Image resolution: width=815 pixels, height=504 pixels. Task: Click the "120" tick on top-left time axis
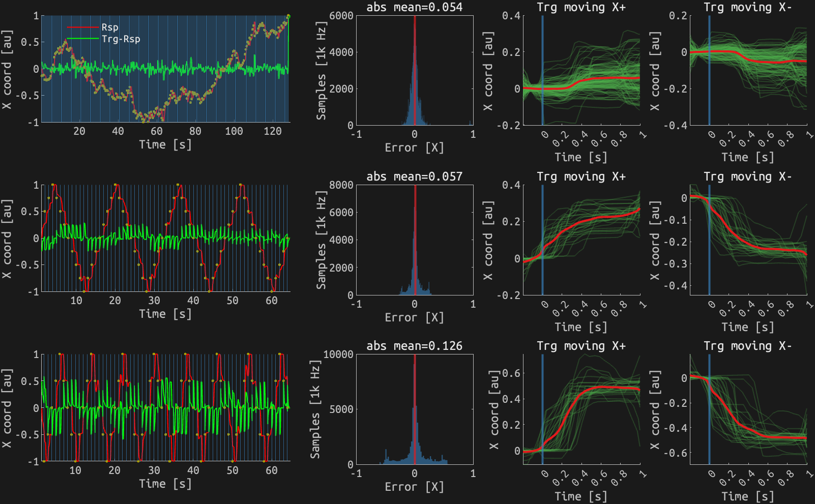click(273, 131)
